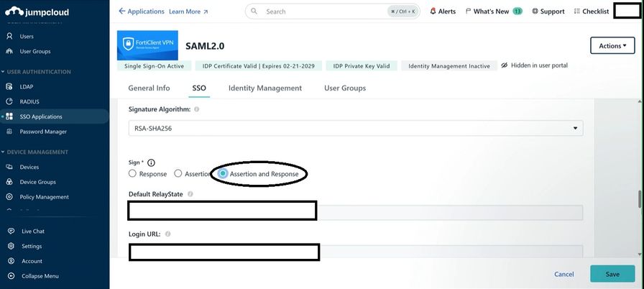Viewport: 644px width, 289px height.
Task: Click the Cancel button
Action: pos(564,274)
